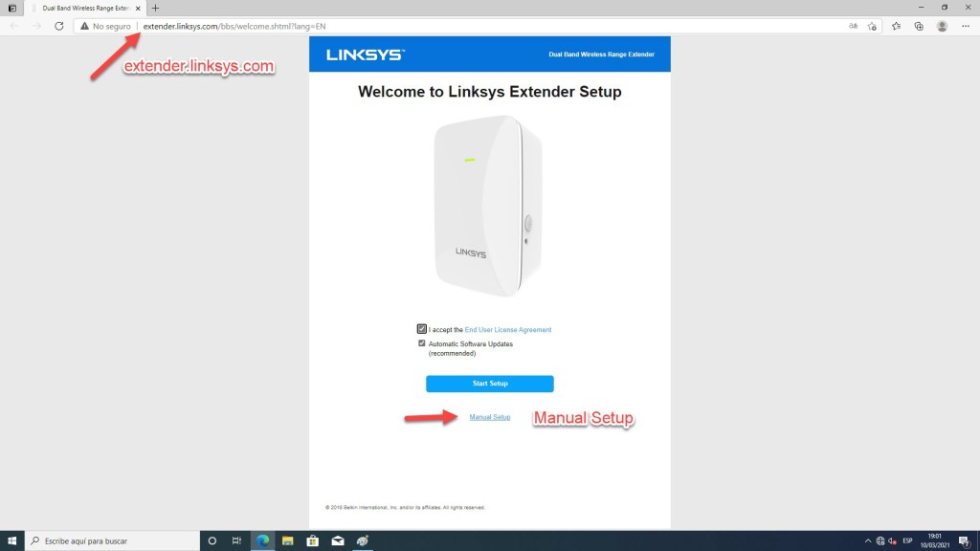
Task: Show hidden system tray icons chevron
Action: pyautogui.click(x=867, y=541)
